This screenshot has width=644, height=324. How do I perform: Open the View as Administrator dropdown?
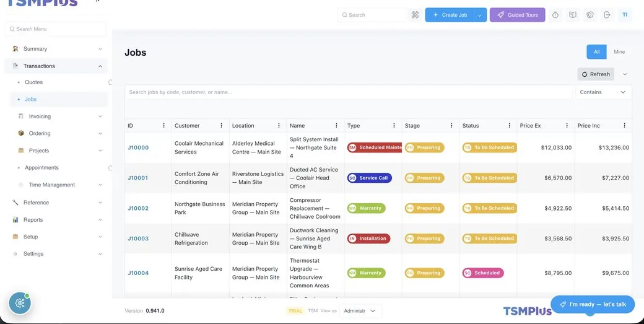360,311
